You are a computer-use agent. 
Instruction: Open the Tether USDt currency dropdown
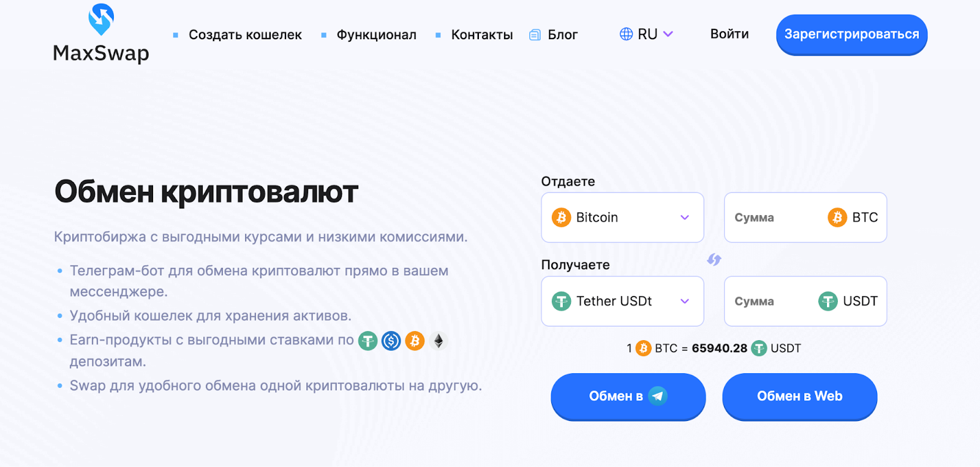[x=622, y=301]
